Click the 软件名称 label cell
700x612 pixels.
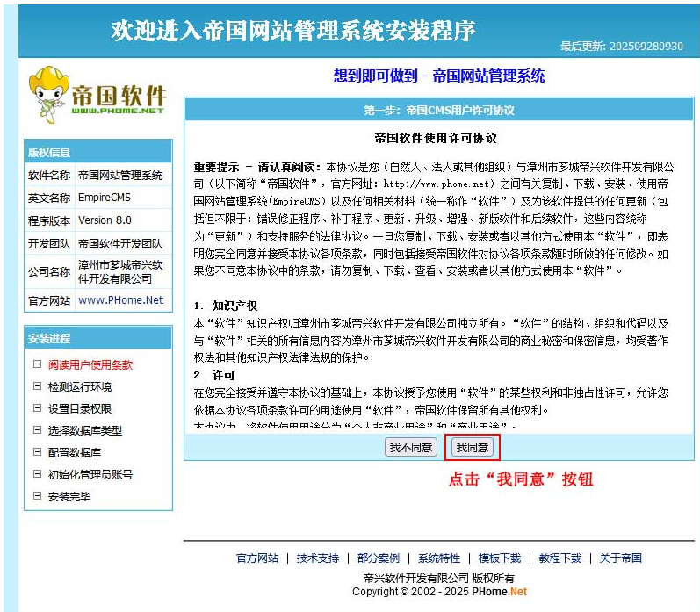click(x=49, y=175)
